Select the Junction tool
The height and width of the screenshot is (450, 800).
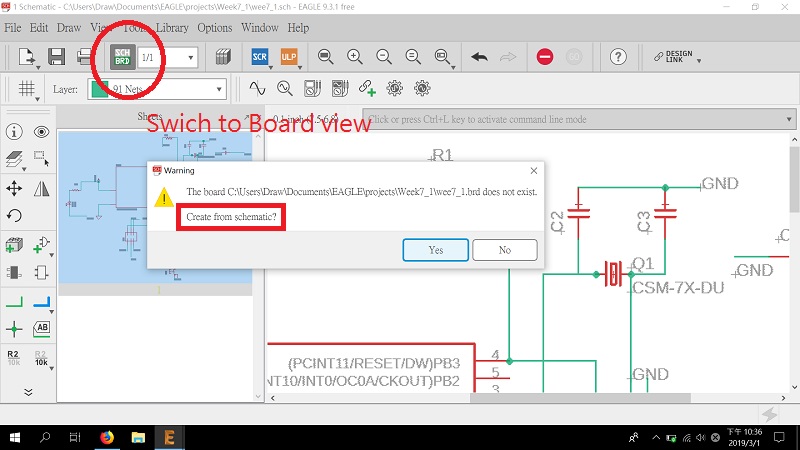pos(14,329)
